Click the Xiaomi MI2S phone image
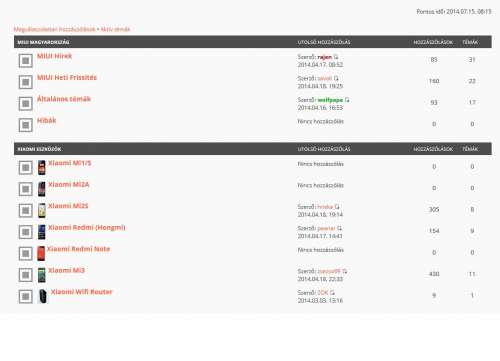 [x=41, y=210]
